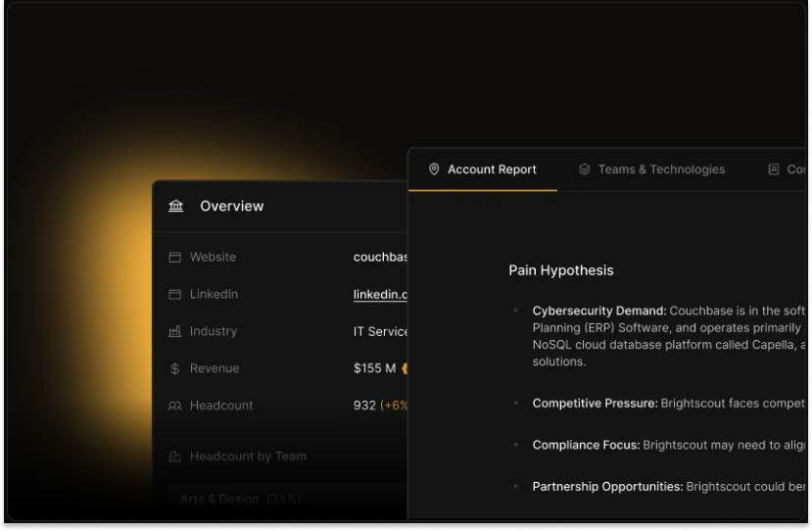Click the +6% headcount growth figure
Screen dimensions: 812x531
(394, 406)
